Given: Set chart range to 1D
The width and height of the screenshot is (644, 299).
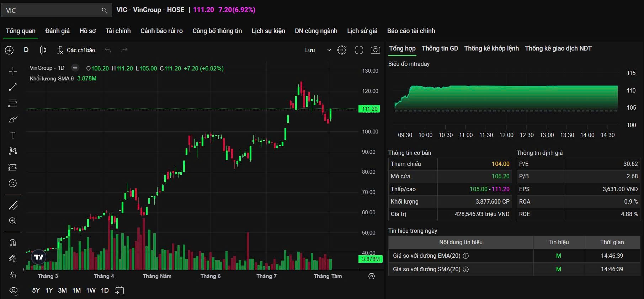Looking at the screenshot, I should pos(105,290).
